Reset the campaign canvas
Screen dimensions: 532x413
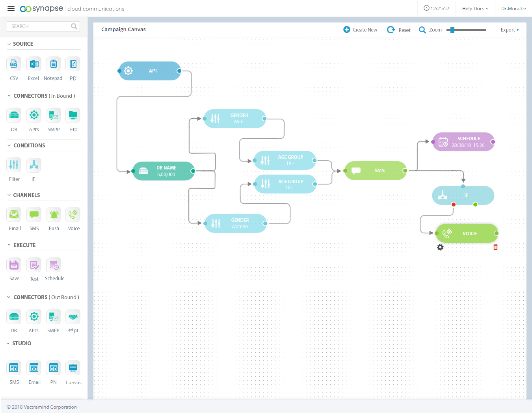[399, 30]
